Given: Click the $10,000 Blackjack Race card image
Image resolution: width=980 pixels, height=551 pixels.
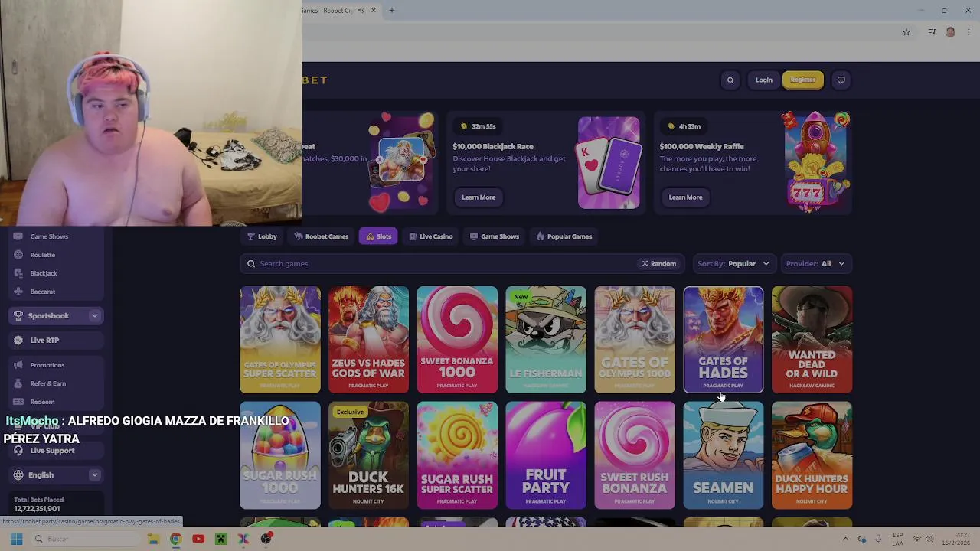Looking at the screenshot, I should [609, 162].
